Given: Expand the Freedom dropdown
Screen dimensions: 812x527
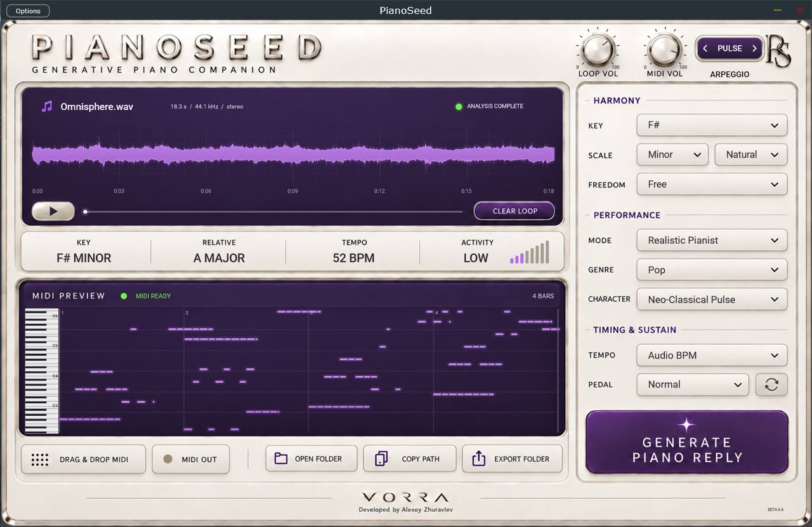Looking at the screenshot, I should [712, 184].
